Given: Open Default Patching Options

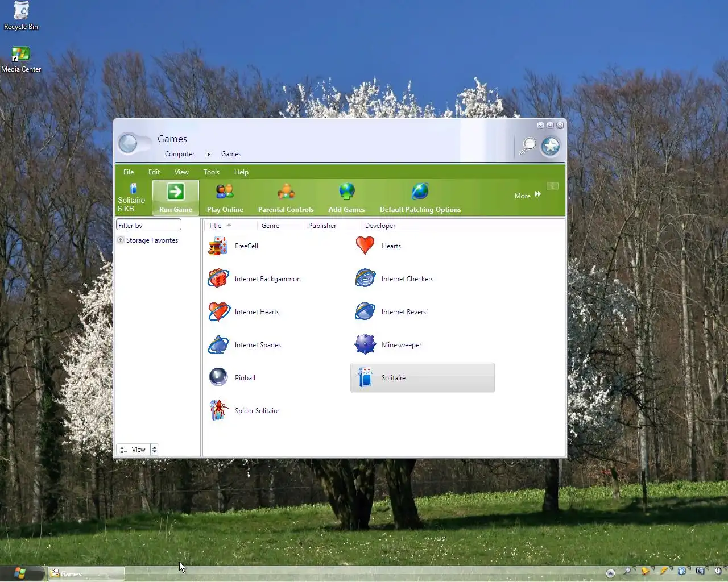Looking at the screenshot, I should tap(420, 197).
